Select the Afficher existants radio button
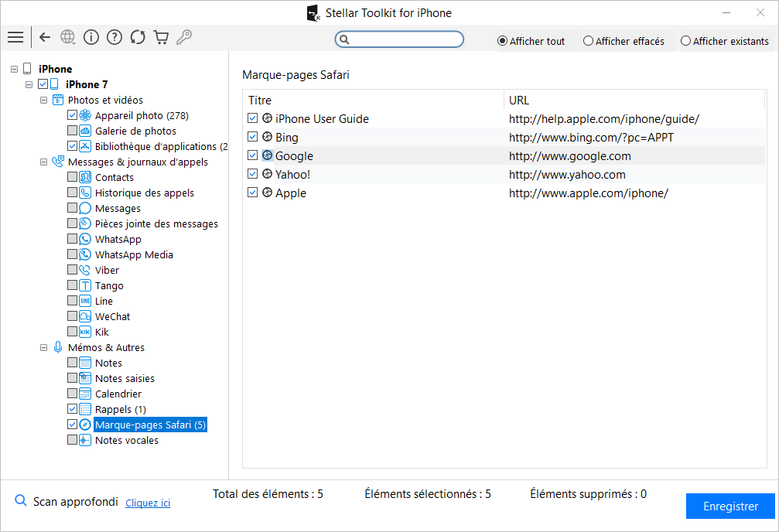This screenshot has height=532, width=779. [685, 41]
